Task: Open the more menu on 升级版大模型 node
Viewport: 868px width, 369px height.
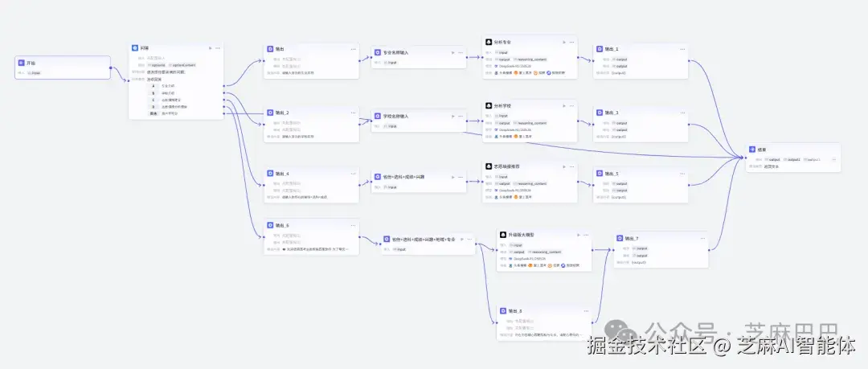Action: coord(586,235)
